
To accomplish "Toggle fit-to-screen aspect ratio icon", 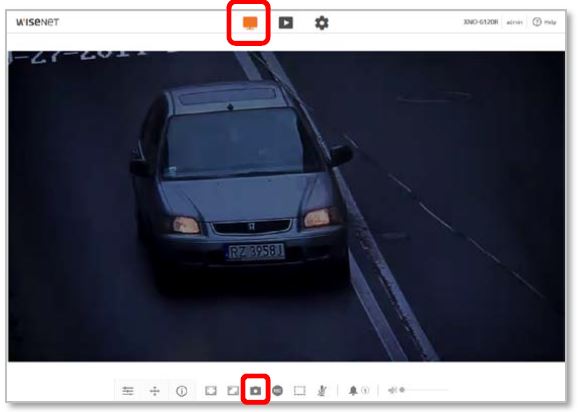I will [211, 391].
